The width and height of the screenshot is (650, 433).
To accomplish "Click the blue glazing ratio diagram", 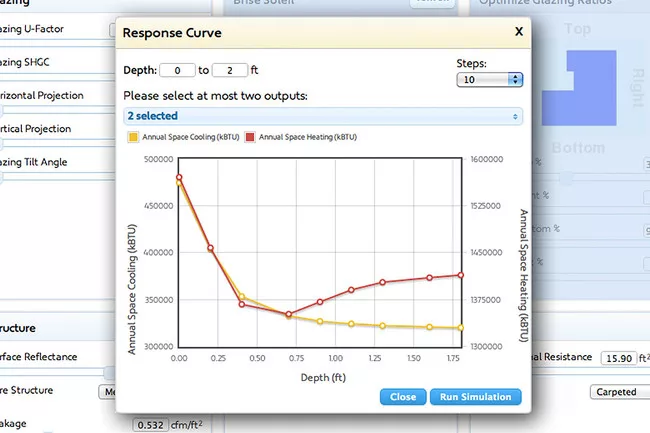I will pyautogui.click(x=579, y=88).
